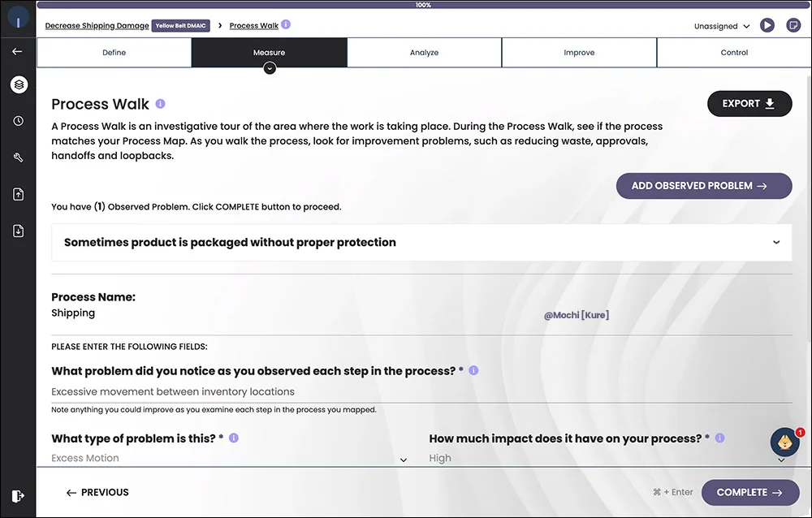Image resolution: width=812 pixels, height=518 pixels.
Task: Switch to the Improve tab
Action: [579, 52]
